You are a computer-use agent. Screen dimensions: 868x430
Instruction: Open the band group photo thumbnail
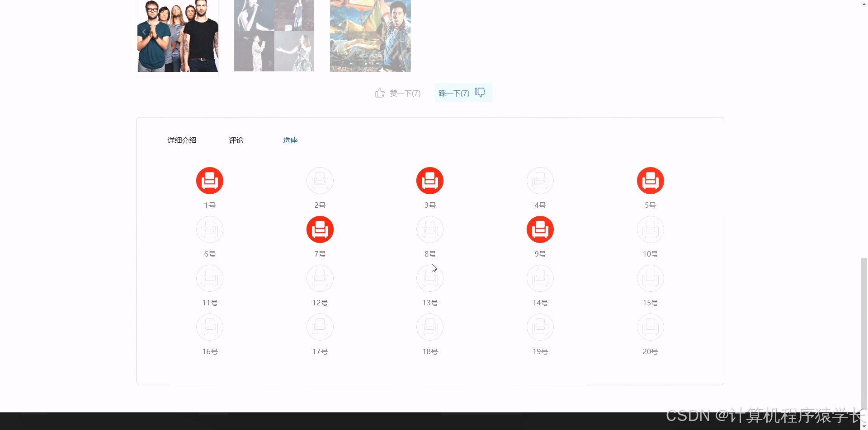tap(178, 36)
